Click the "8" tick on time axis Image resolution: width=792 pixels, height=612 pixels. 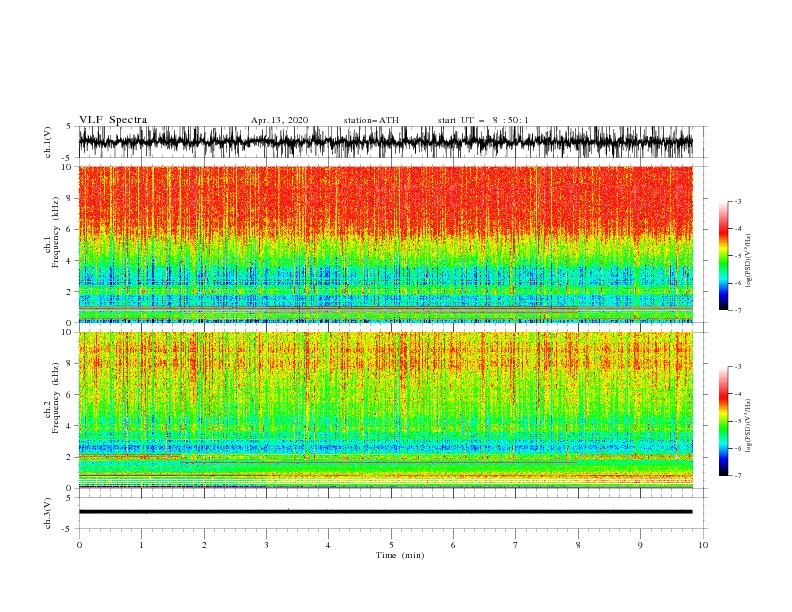coord(578,545)
